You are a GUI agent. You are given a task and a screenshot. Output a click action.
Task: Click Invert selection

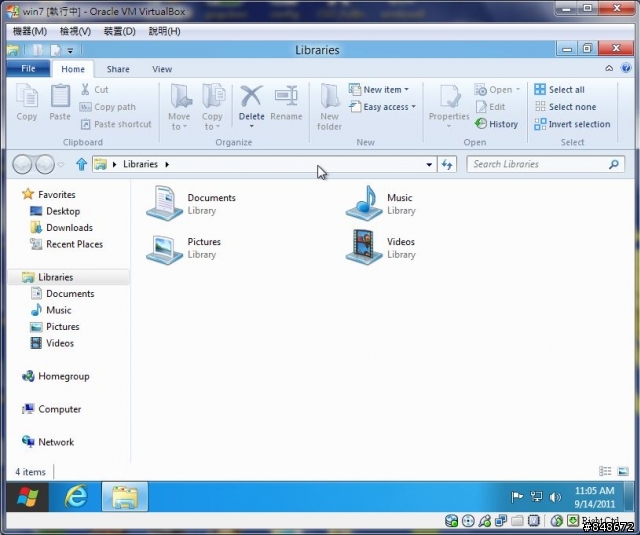pyautogui.click(x=572, y=124)
